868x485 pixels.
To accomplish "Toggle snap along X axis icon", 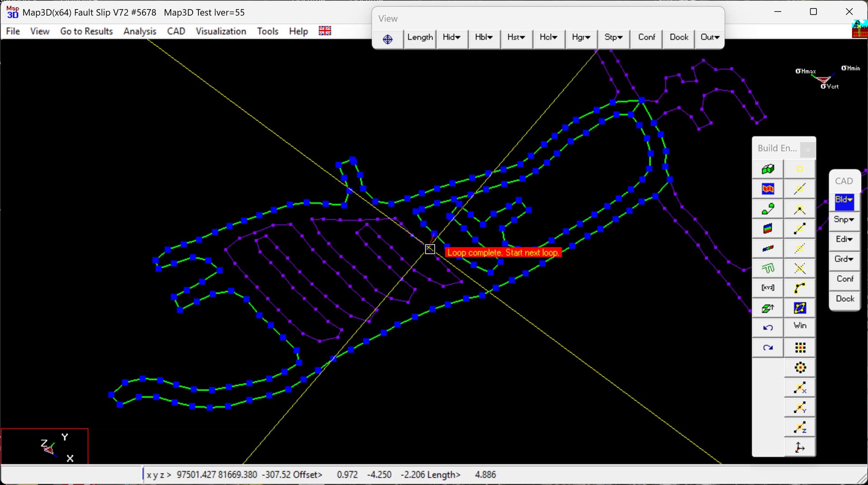I will coord(799,388).
